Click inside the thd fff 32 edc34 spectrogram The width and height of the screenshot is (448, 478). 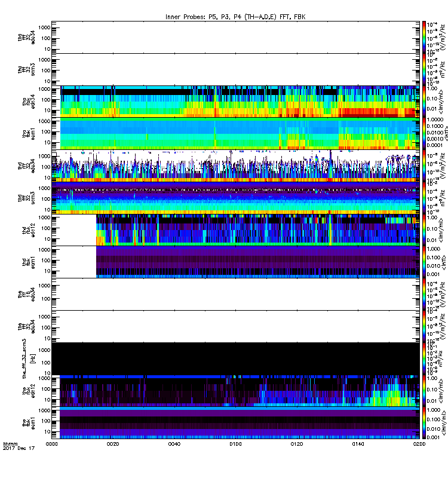coord(235,166)
